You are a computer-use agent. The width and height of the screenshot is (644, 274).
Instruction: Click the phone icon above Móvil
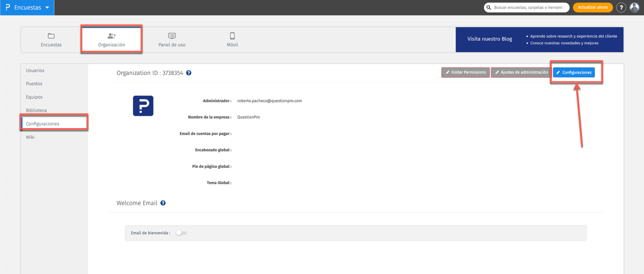[x=232, y=36]
